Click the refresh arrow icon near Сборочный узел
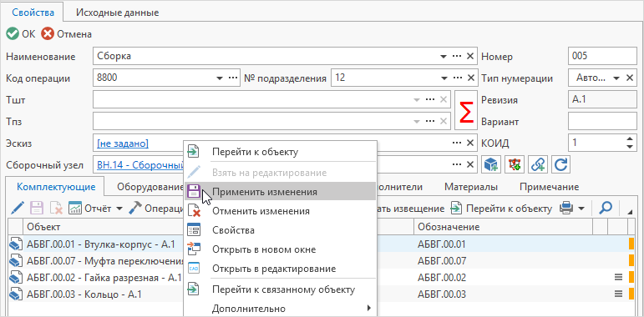 click(x=560, y=164)
